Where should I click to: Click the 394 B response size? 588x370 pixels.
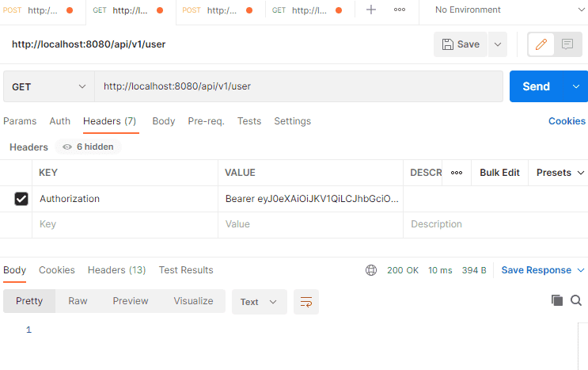click(474, 270)
